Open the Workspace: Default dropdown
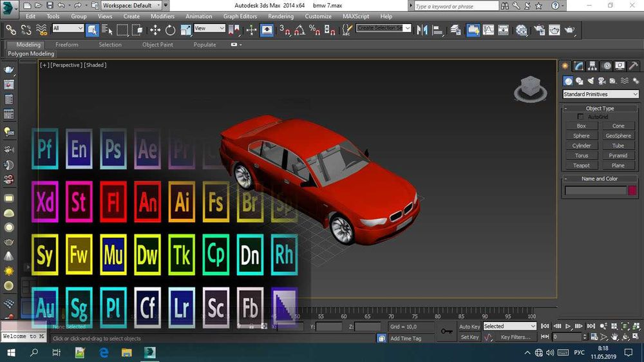This screenshot has width=644, height=362. (131, 5)
